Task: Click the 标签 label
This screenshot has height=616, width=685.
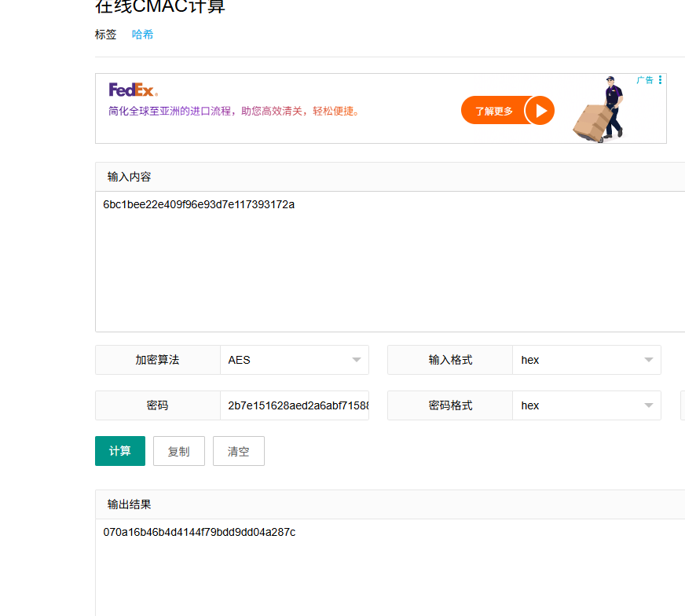Action: point(105,35)
